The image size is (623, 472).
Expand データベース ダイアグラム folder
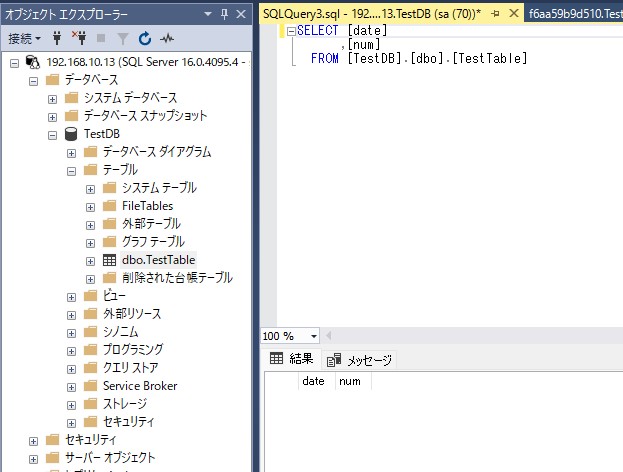[x=72, y=153]
